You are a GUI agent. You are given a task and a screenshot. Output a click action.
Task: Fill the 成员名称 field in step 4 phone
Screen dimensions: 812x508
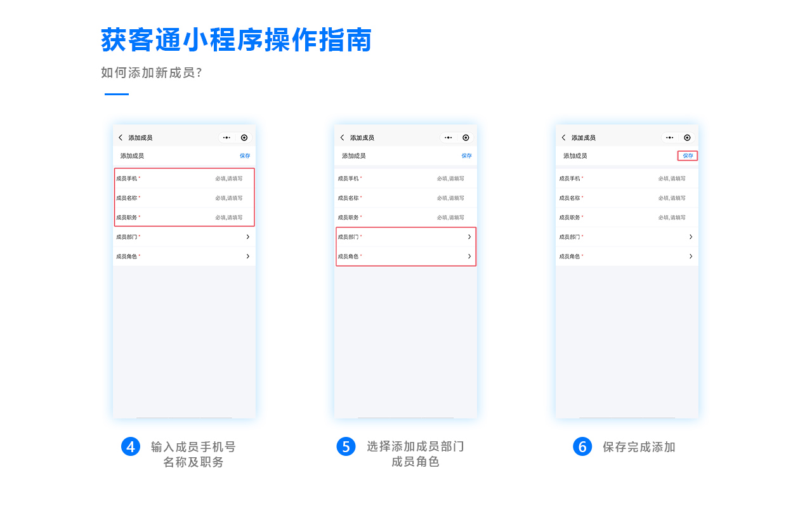184,198
